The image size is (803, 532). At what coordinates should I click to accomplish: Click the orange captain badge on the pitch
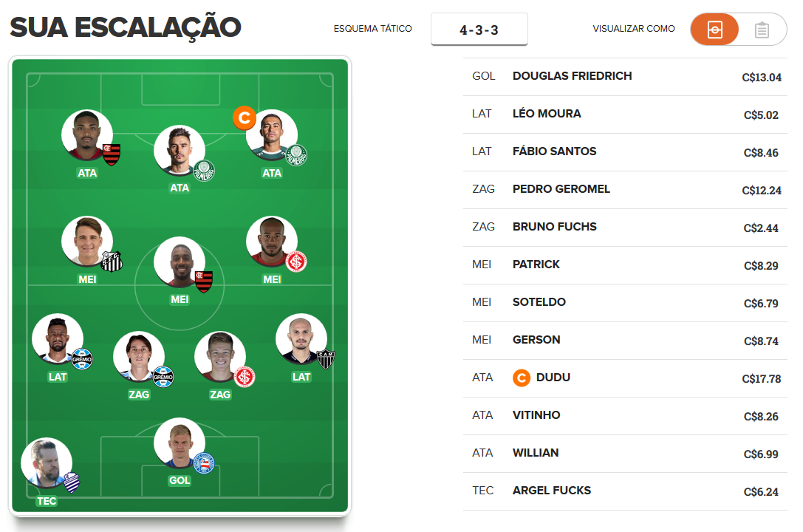[245, 117]
